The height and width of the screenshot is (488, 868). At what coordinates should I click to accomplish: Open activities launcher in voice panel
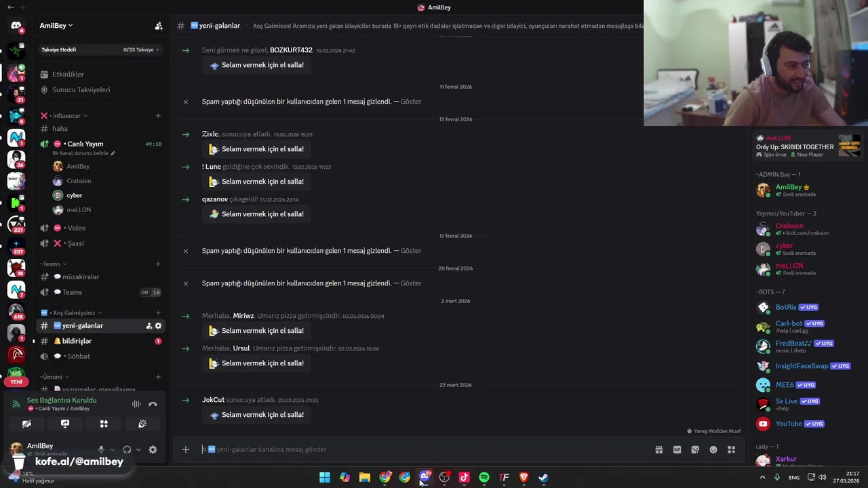(x=104, y=424)
